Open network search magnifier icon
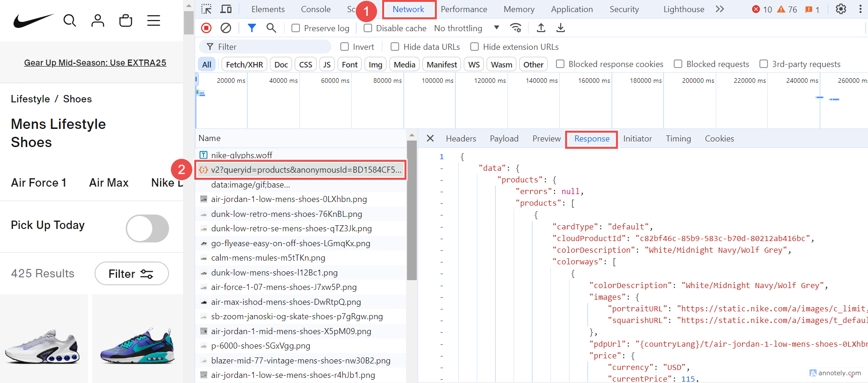The image size is (868, 383). [271, 28]
